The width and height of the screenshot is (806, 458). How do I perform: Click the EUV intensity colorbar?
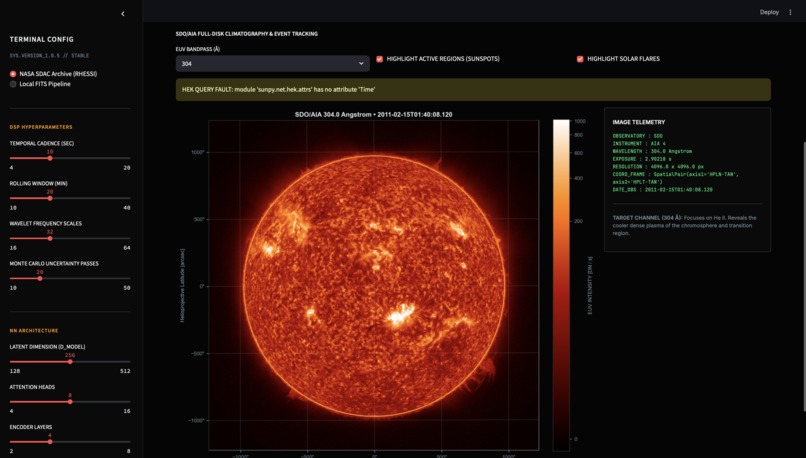tap(561, 285)
